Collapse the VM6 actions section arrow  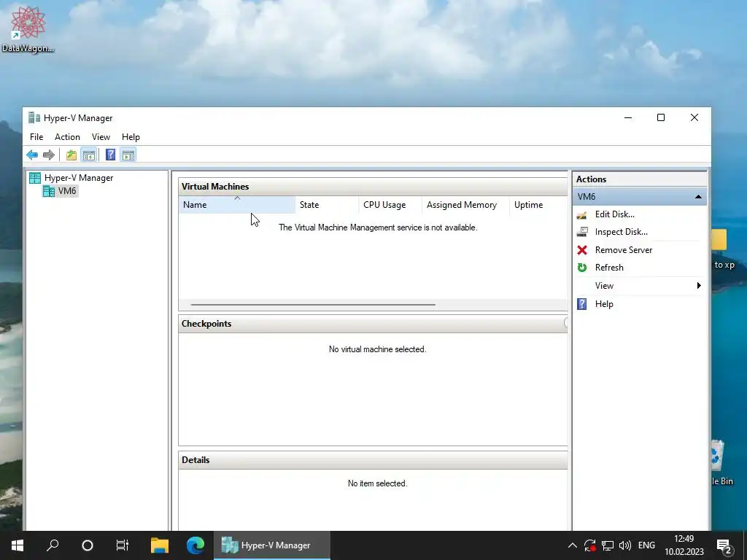click(698, 197)
